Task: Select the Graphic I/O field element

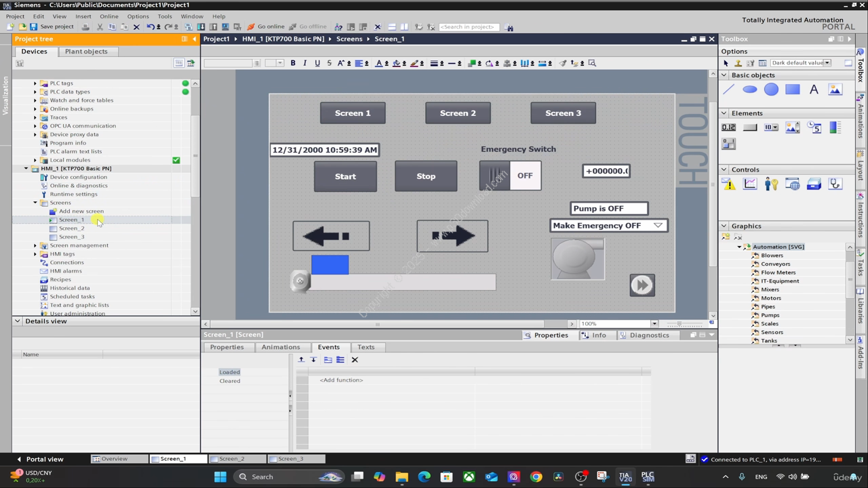Action: pyautogui.click(x=793, y=127)
